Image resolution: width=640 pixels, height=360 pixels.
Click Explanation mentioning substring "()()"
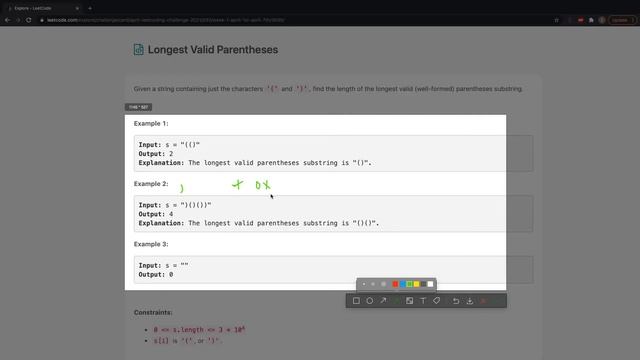pos(259,223)
